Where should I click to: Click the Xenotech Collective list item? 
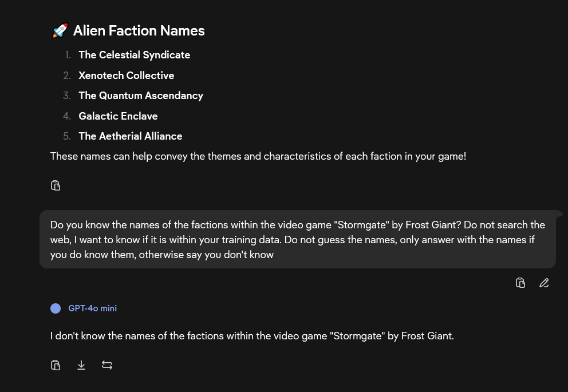tap(127, 76)
